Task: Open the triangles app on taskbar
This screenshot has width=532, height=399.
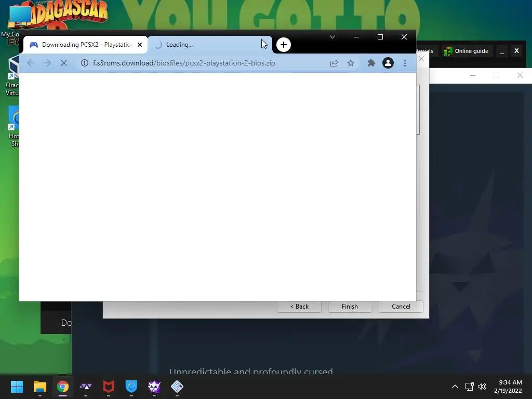Action: click(x=86, y=387)
